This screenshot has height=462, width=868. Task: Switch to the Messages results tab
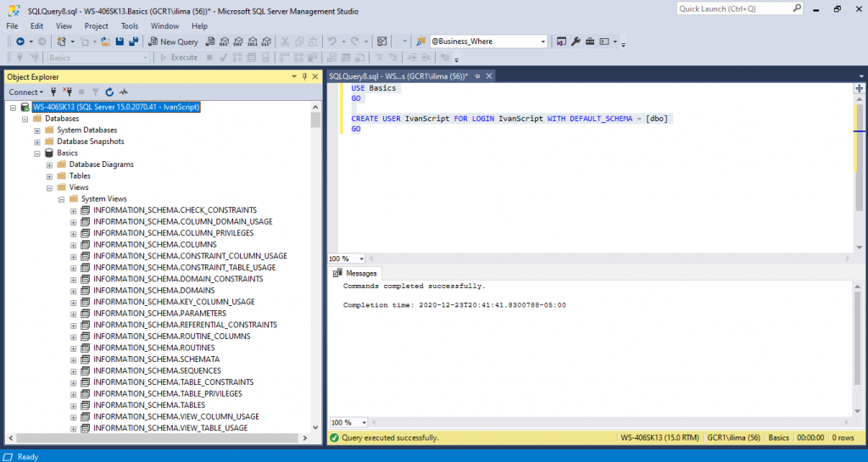[355, 273]
